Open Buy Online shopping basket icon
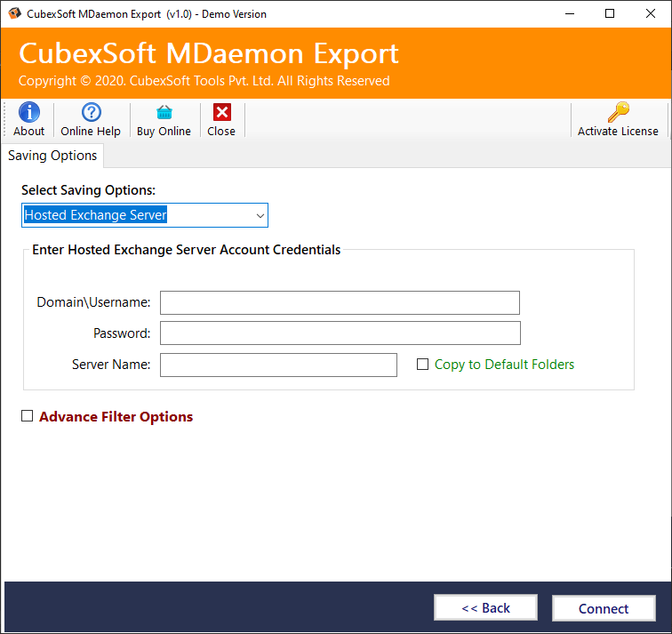Viewport: 672px width, 634px height. pos(164,112)
